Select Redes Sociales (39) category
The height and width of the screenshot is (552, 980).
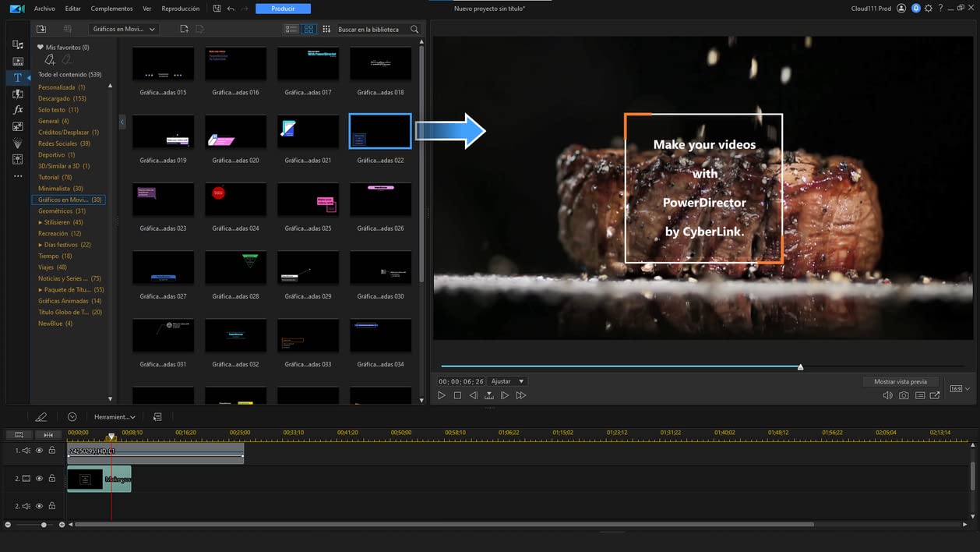pos(64,143)
